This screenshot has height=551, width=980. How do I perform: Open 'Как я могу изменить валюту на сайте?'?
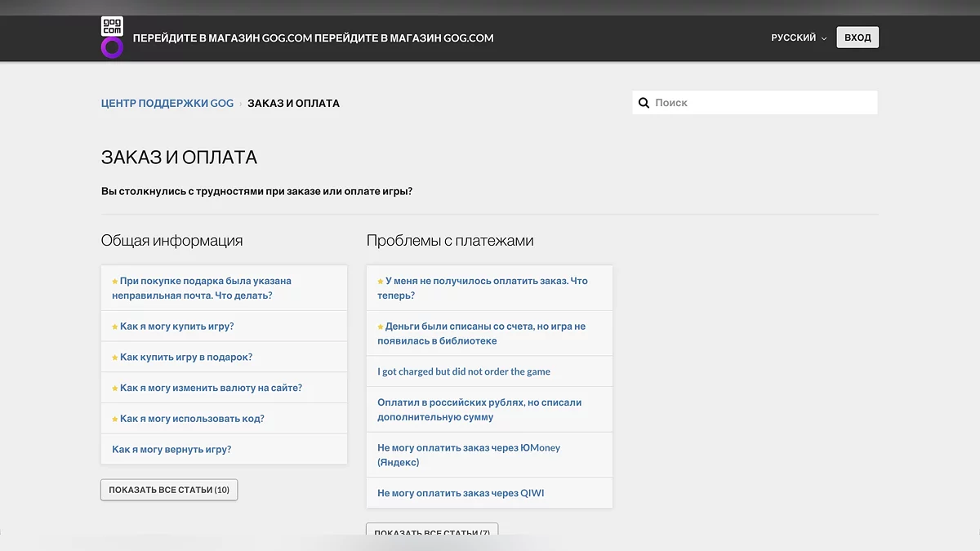coord(211,389)
